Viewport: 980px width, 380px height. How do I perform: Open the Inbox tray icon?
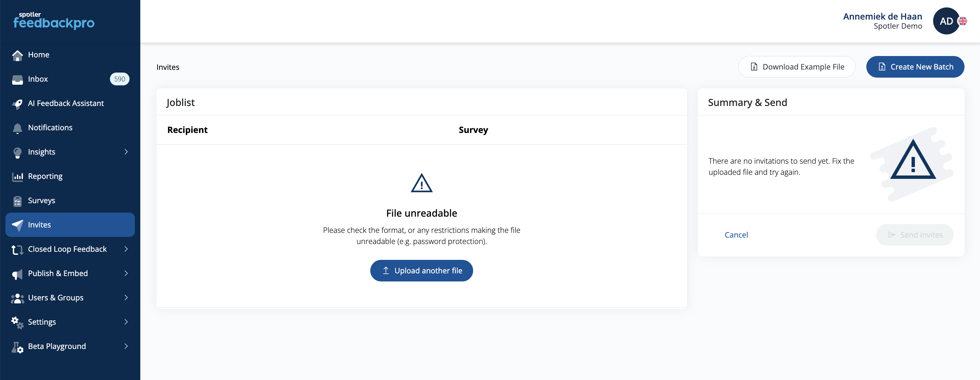[17, 80]
